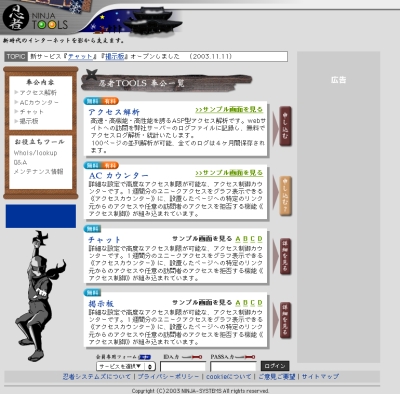Open chat sample D
Image resolution: width=400 pixels, height=394 pixels.
[260, 239]
